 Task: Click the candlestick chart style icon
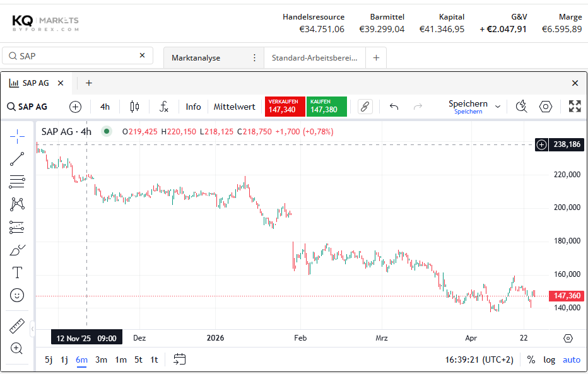tap(134, 107)
